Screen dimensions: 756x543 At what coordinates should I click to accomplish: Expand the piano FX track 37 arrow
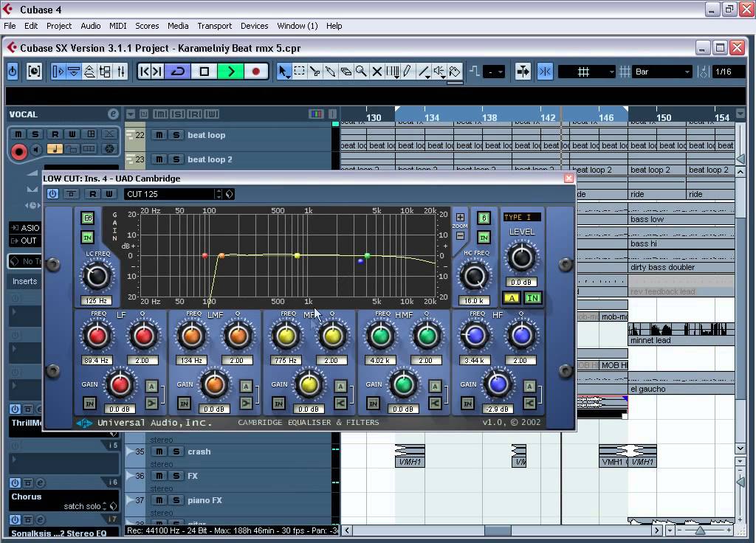(129, 499)
